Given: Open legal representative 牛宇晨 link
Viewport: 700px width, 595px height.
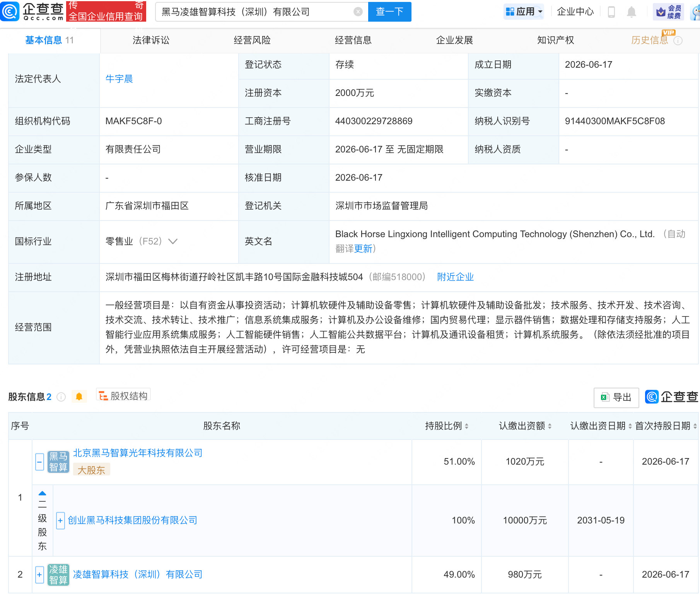Looking at the screenshot, I should tap(119, 79).
